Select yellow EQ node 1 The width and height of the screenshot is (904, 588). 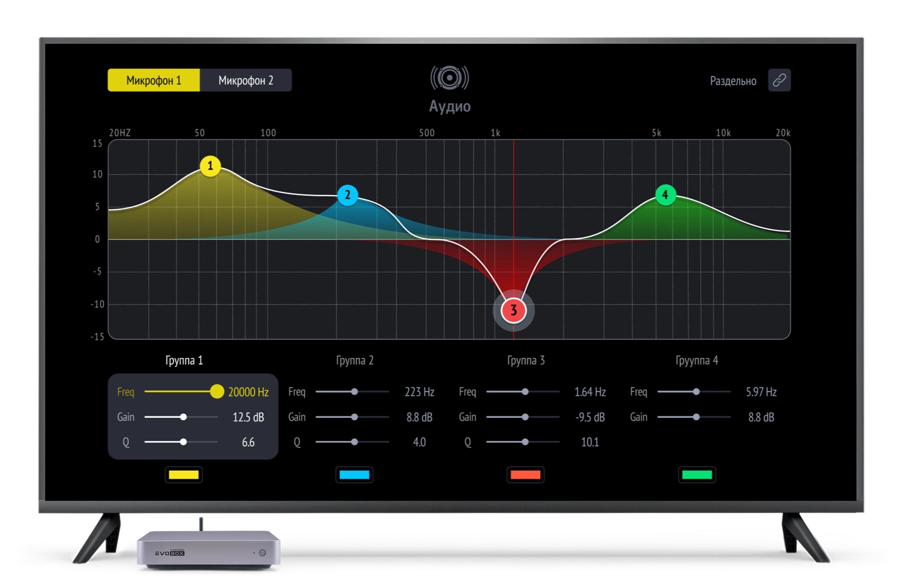[210, 166]
